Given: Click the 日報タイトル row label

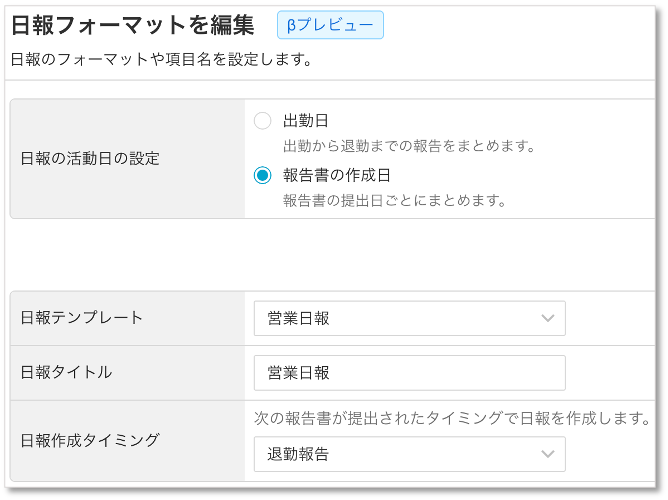Looking at the screenshot, I should (66, 372).
